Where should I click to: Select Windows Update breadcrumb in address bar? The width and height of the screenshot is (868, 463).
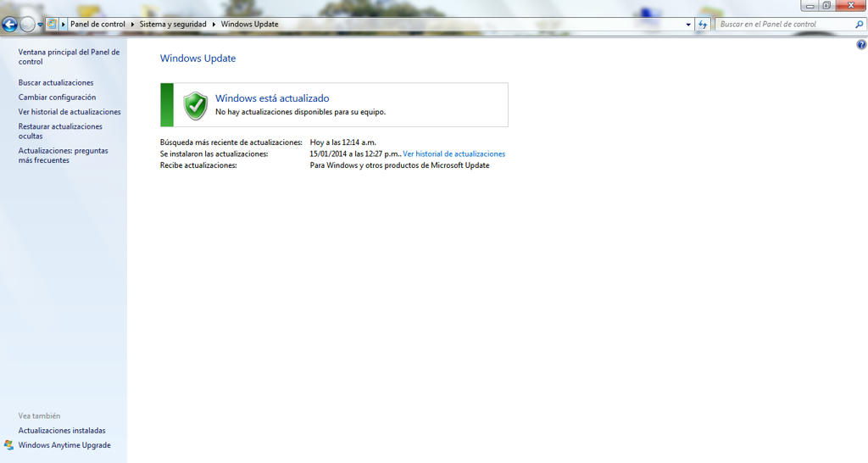point(250,25)
